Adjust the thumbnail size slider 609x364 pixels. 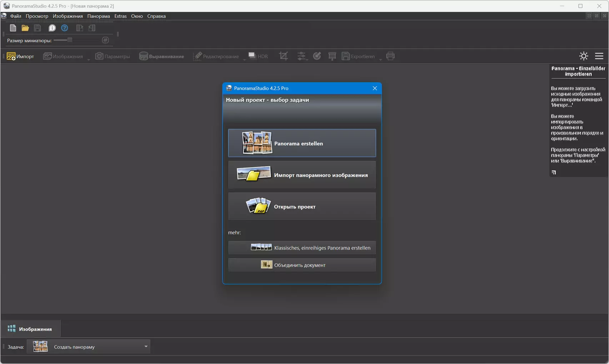pyautogui.click(x=70, y=40)
